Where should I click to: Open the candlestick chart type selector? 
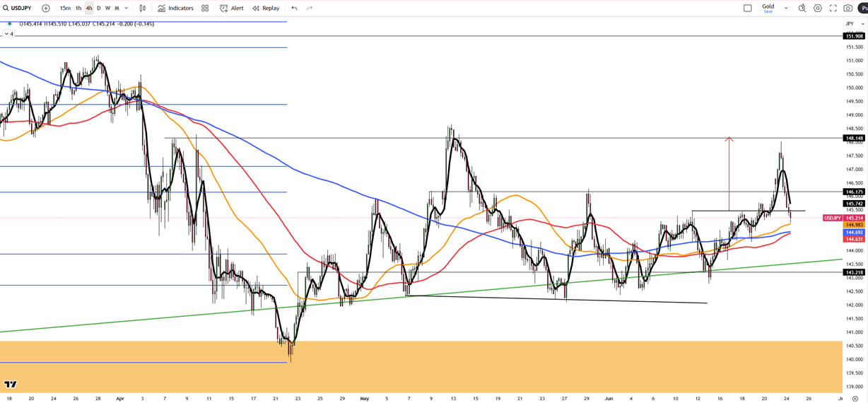143,8
